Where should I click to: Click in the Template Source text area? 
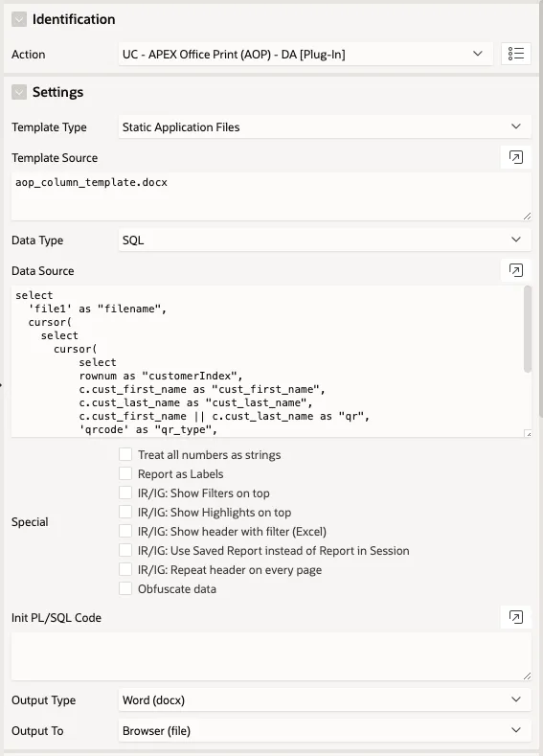[271, 196]
